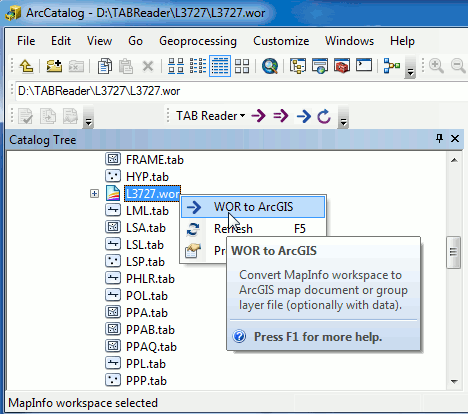
Task: Close the Catalog Tree panel
Action: 455,139
